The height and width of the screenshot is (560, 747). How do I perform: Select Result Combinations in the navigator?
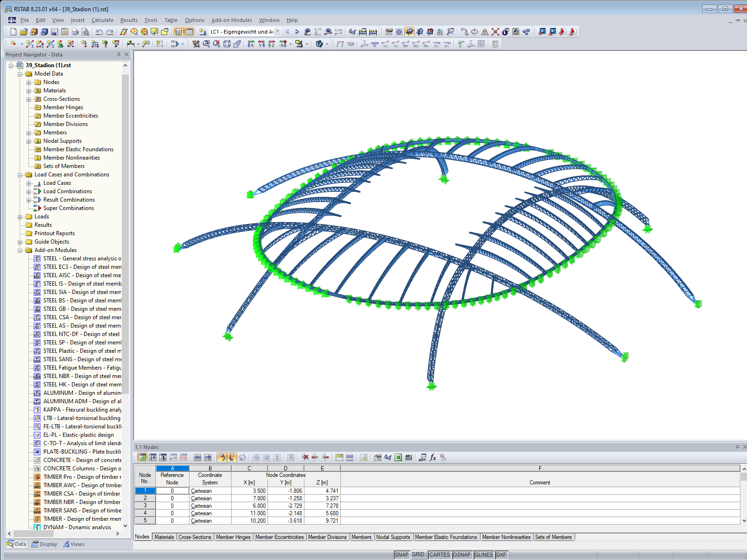[x=69, y=200]
